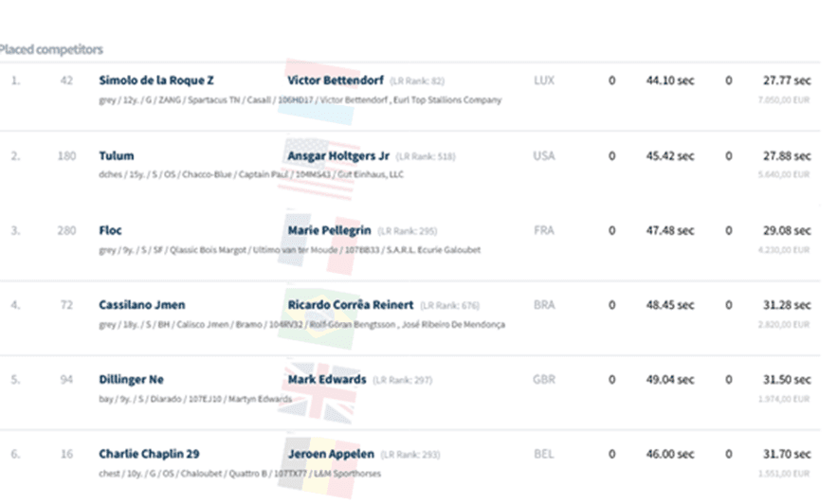Image resolution: width=837 pixels, height=504 pixels.
Task: Open rider Mark Edwards profile
Action: click(x=327, y=380)
